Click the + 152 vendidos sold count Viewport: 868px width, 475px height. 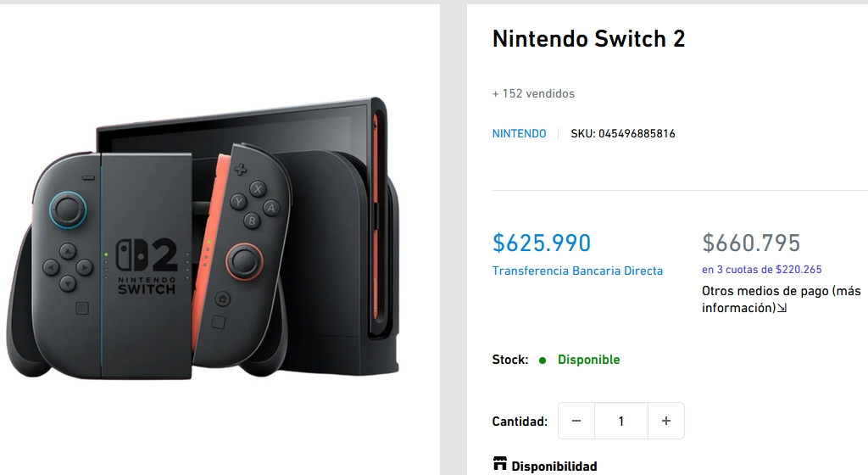(x=534, y=93)
